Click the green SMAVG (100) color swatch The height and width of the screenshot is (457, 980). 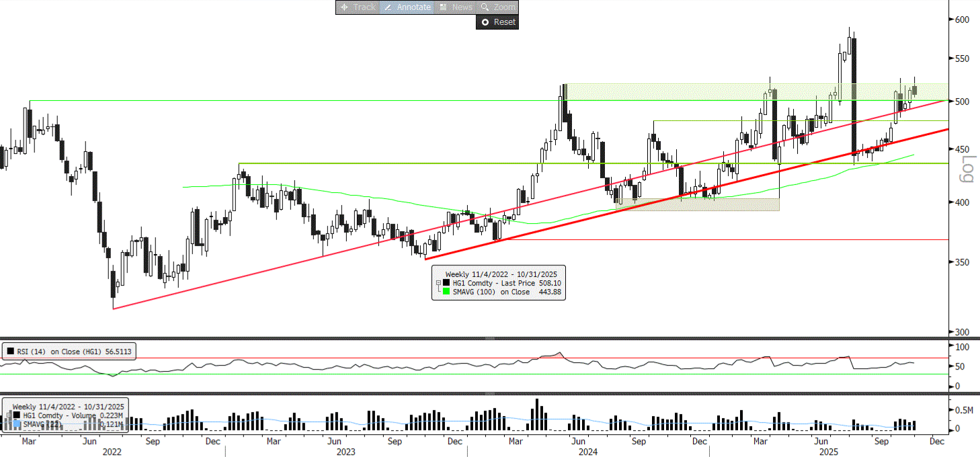point(446,292)
